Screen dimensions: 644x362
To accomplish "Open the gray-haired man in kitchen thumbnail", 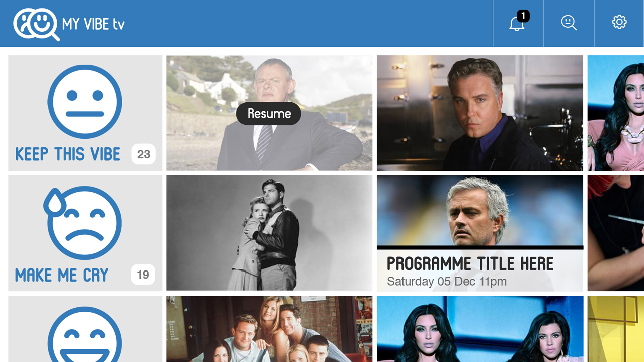I will tap(480, 113).
